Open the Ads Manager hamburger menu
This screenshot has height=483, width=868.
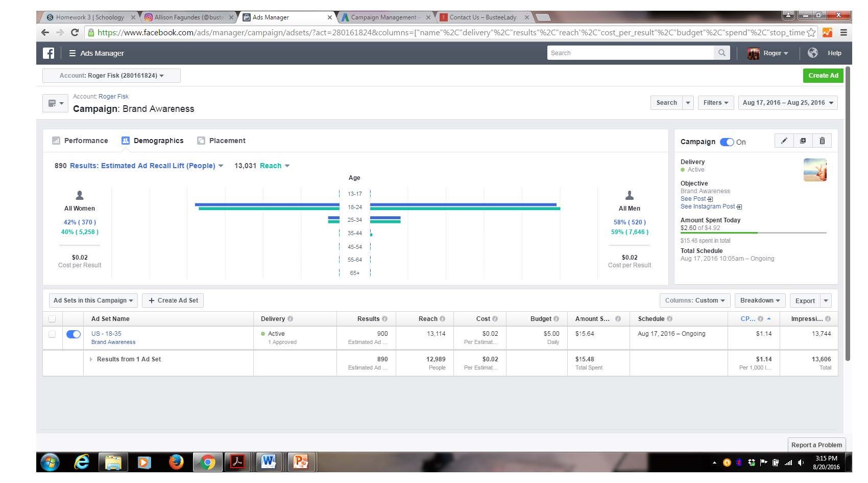pos(73,53)
